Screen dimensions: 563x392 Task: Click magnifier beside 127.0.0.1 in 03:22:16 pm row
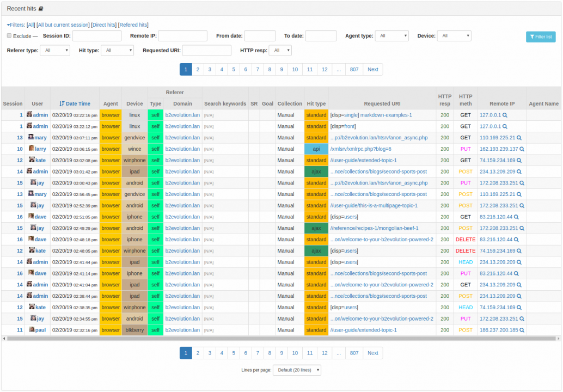(505, 115)
